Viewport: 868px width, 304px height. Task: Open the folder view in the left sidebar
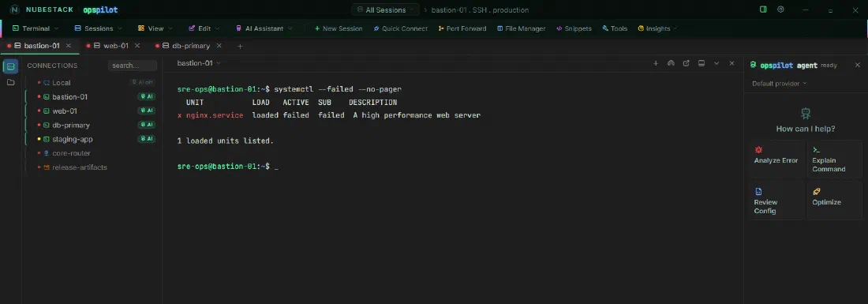10,82
